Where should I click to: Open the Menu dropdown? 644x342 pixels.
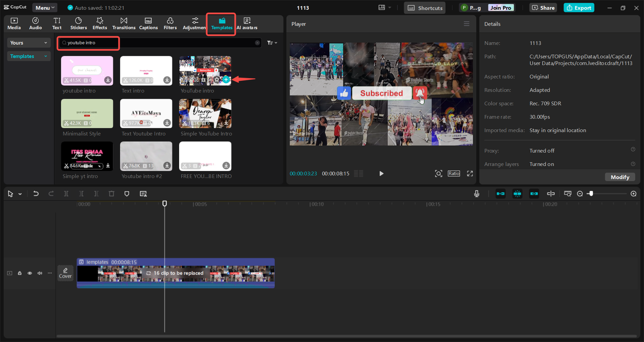45,8
